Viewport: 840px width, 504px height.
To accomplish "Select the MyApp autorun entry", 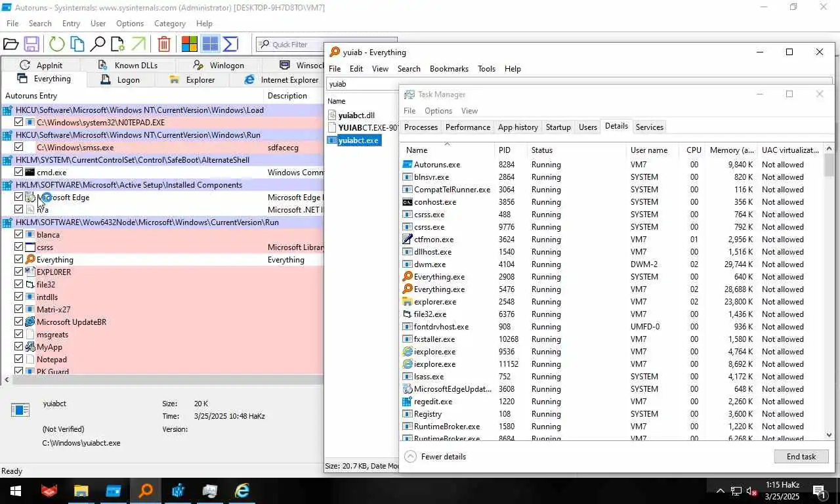I will click(x=162, y=346).
